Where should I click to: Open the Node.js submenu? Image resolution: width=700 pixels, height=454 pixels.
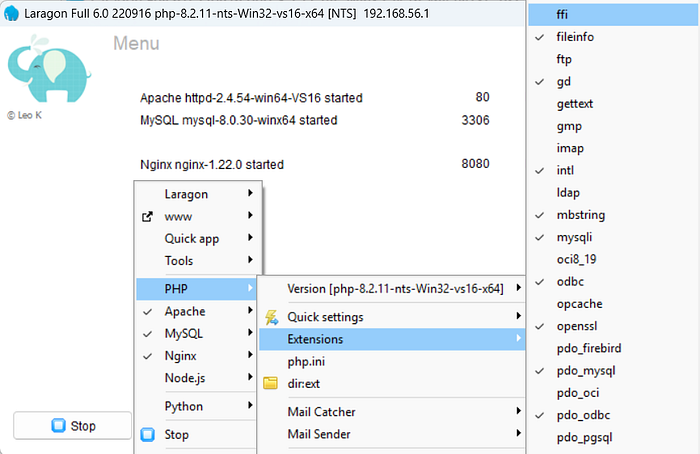coord(196,378)
